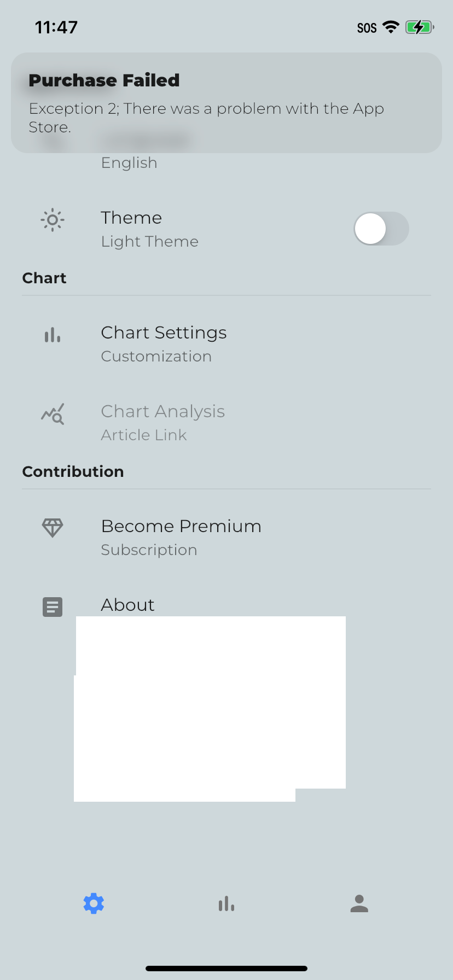The height and width of the screenshot is (980, 453).
Task: Open Chart Settings customization
Action: [226, 343]
